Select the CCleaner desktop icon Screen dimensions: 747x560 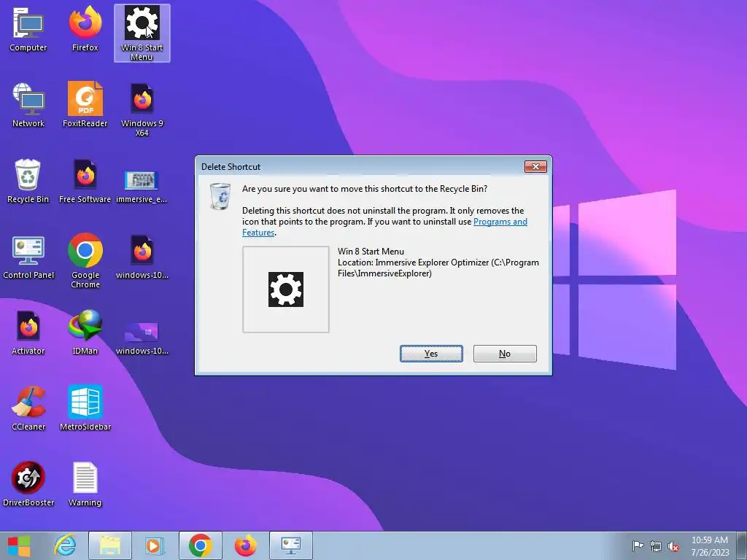tap(28, 408)
